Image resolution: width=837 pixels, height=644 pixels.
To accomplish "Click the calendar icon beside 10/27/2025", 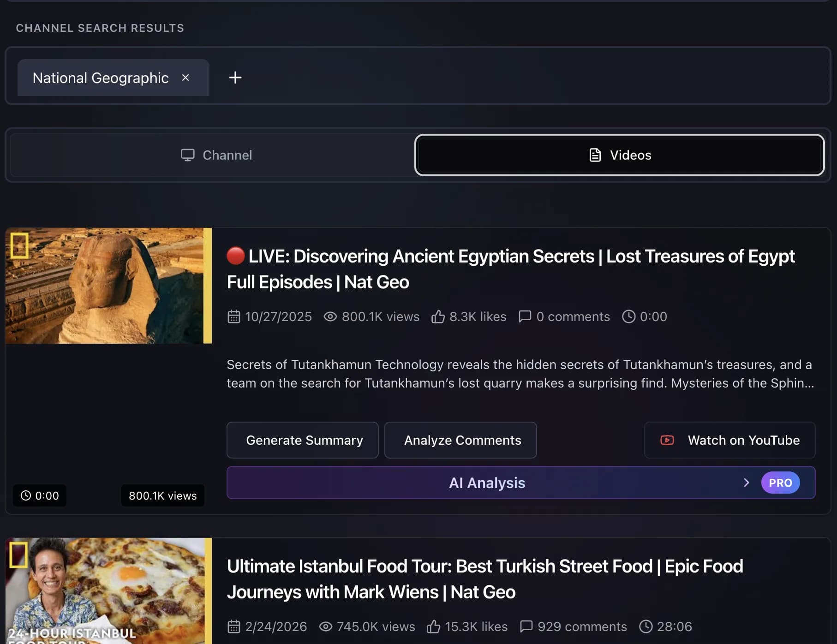I will click(x=234, y=316).
